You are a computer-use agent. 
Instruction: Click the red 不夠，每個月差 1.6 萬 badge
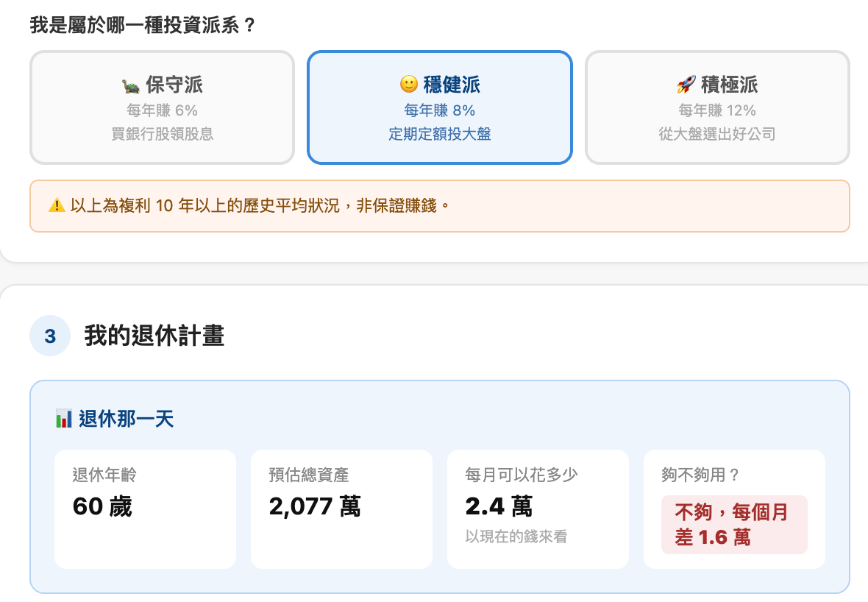734,525
